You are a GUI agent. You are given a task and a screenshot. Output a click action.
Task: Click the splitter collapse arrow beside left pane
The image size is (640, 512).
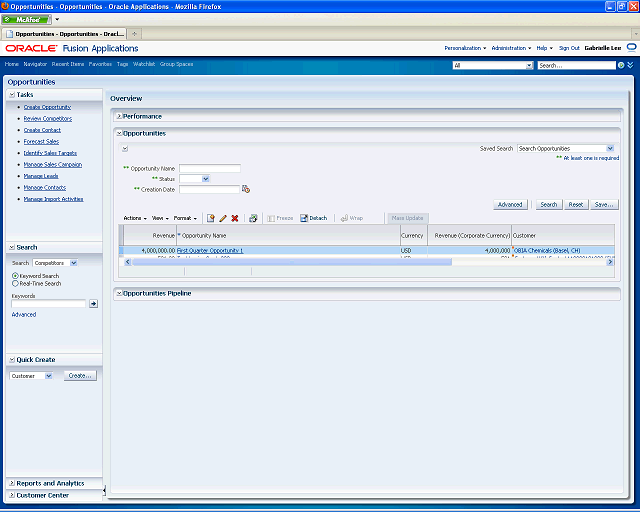coord(104,490)
